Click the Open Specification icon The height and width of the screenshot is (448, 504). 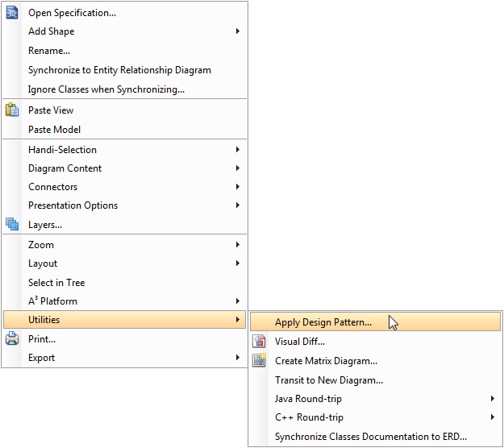pos(12,13)
